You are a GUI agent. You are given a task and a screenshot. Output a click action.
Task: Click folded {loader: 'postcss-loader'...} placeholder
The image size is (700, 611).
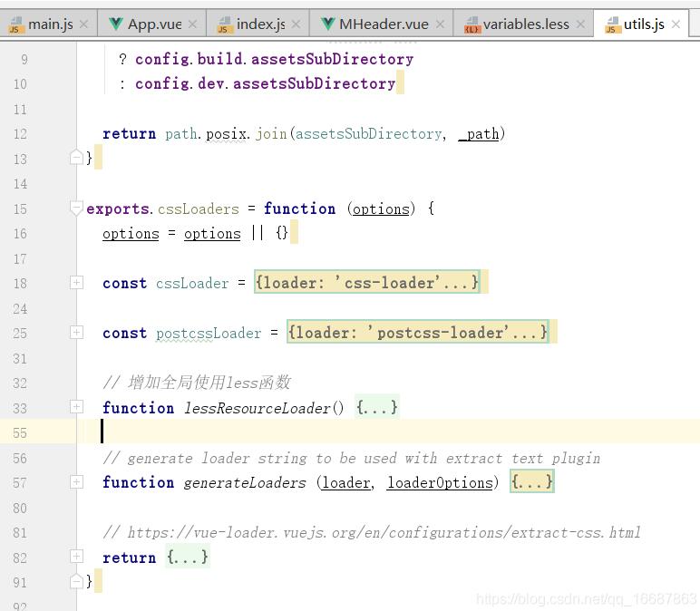click(417, 333)
